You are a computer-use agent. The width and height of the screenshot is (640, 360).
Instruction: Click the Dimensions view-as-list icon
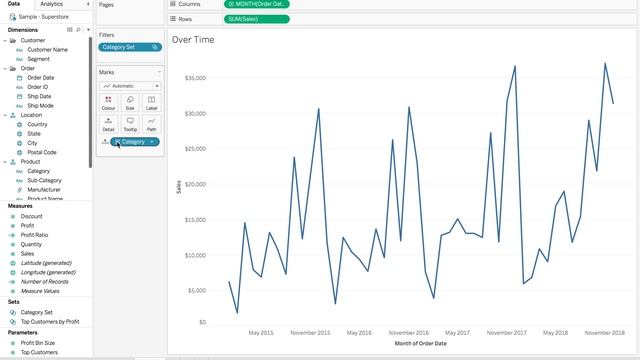coord(70,30)
